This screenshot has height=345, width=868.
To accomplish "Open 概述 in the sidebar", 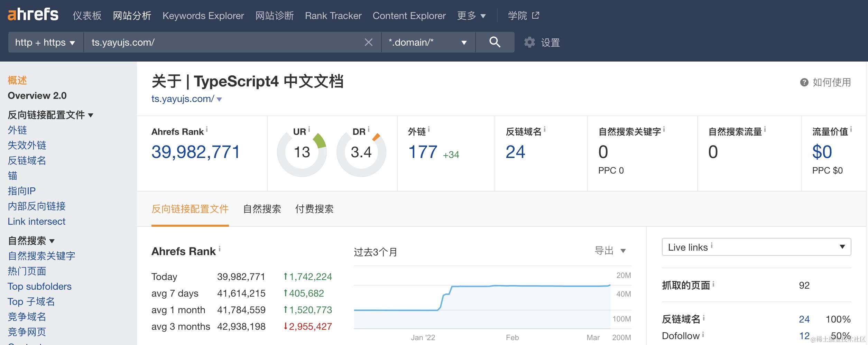I will pyautogui.click(x=17, y=80).
